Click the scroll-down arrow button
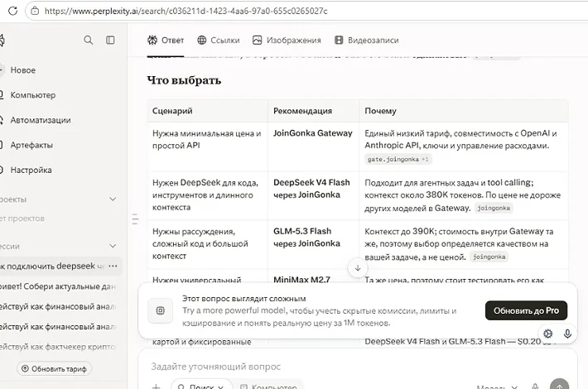Screen dimensions: 588x389 pos(358,268)
